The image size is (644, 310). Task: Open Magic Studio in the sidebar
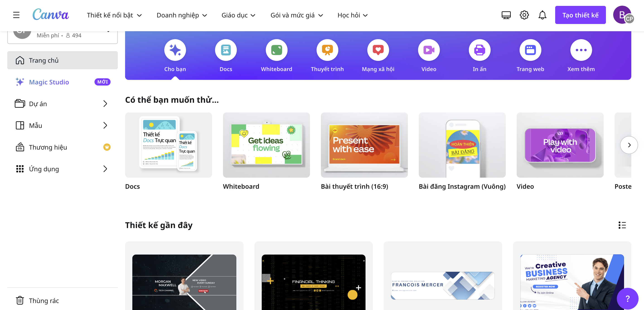click(x=49, y=82)
